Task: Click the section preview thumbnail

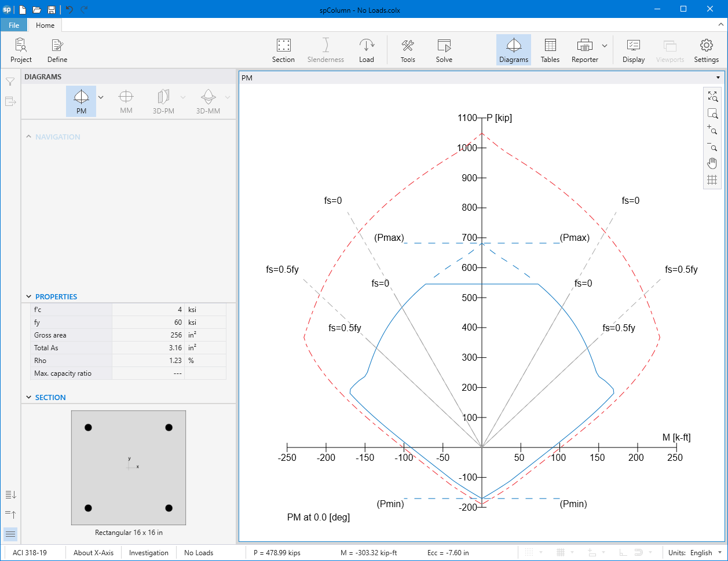Action: click(x=129, y=467)
